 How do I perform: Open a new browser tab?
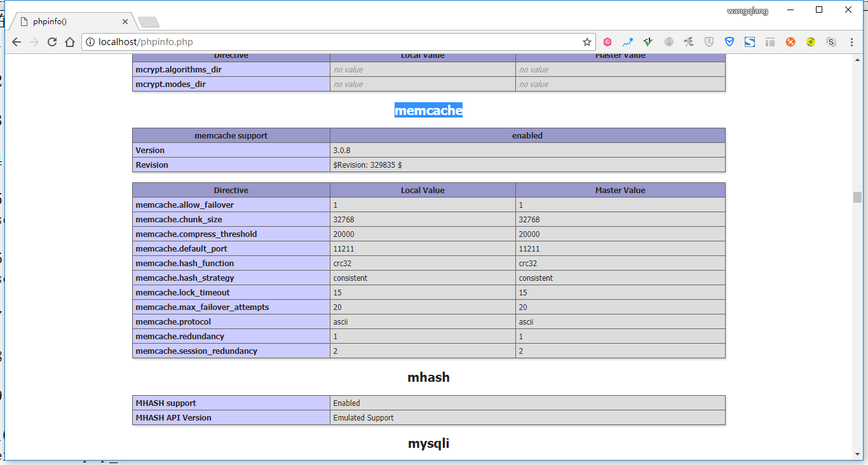coord(149,22)
